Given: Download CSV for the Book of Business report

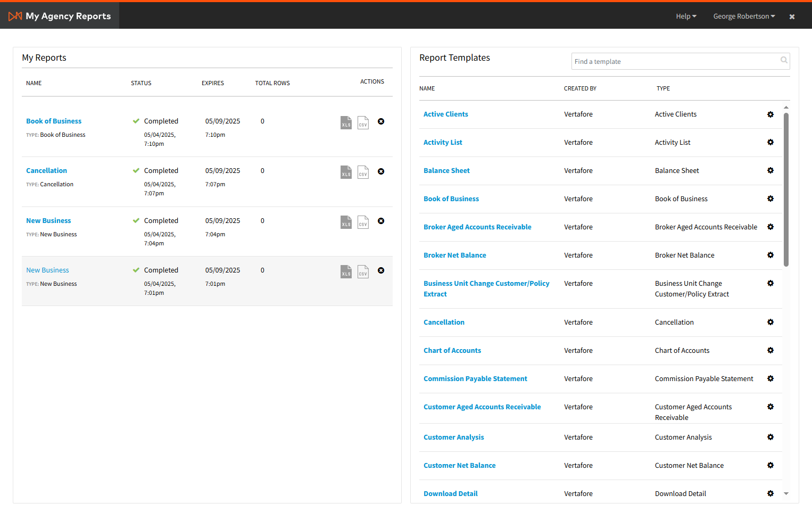Looking at the screenshot, I should [x=363, y=122].
